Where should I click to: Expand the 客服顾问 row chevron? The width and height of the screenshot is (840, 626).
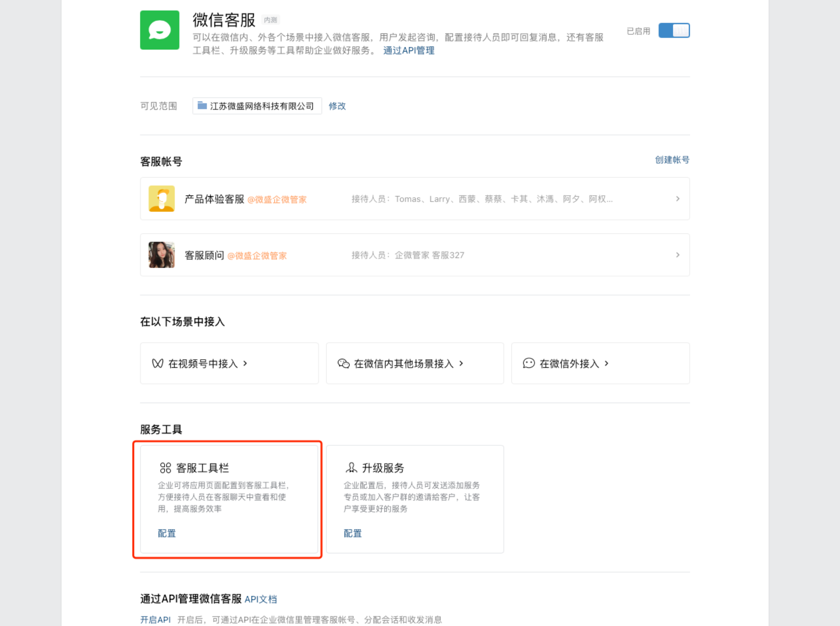coord(677,255)
